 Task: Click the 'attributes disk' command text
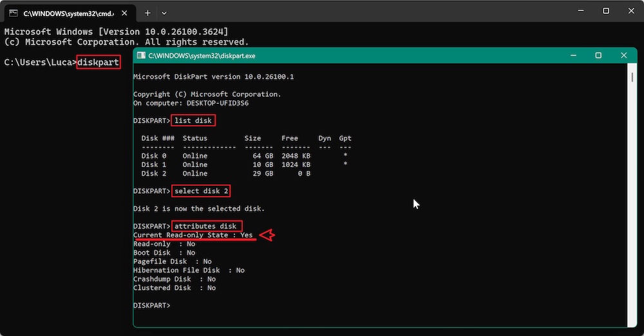[x=206, y=226]
